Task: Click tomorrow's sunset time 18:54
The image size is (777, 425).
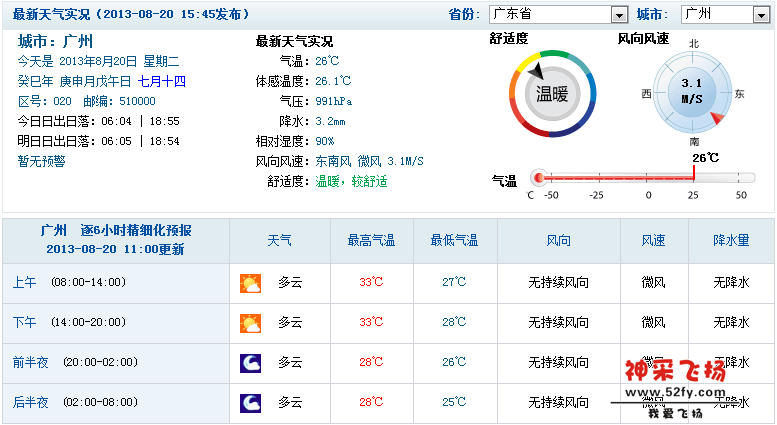Action: click(x=165, y=141)
